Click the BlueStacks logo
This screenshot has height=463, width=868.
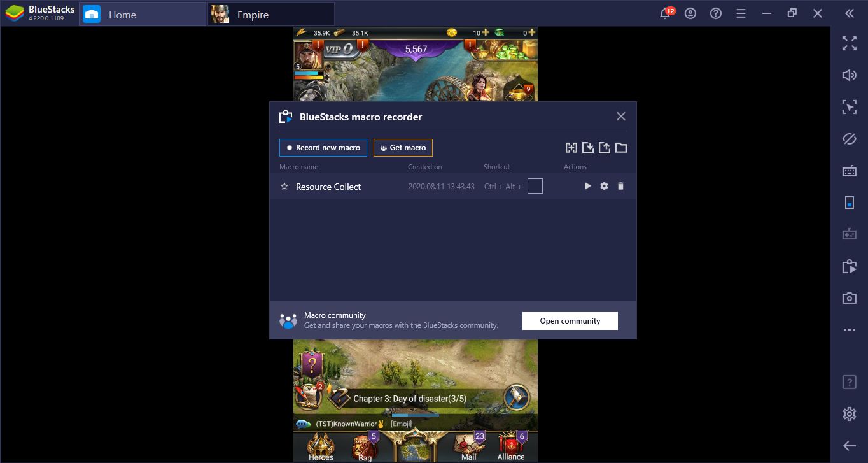coord(15,13)
